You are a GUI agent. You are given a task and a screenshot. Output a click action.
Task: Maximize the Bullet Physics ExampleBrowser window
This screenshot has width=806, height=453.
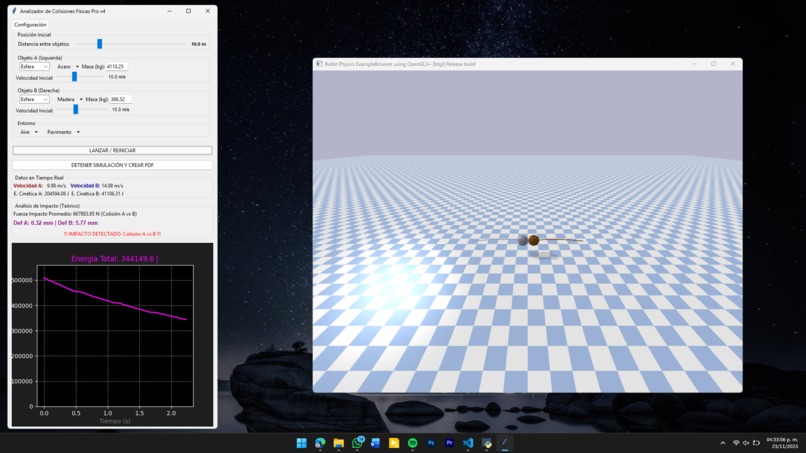pyautogui.click(x=713, y=64)
